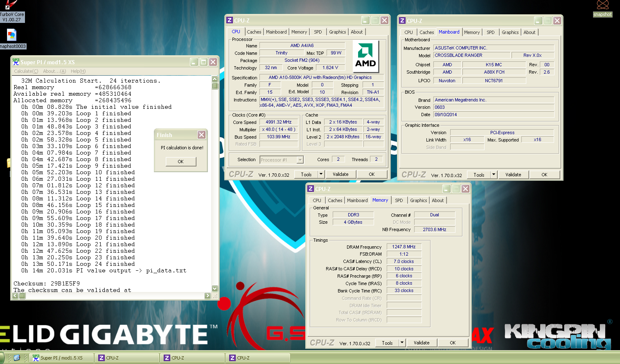The image size is (620, 364).
Task: Open the Tools dropdown arrow in Memory window
Action: [402, 343]
